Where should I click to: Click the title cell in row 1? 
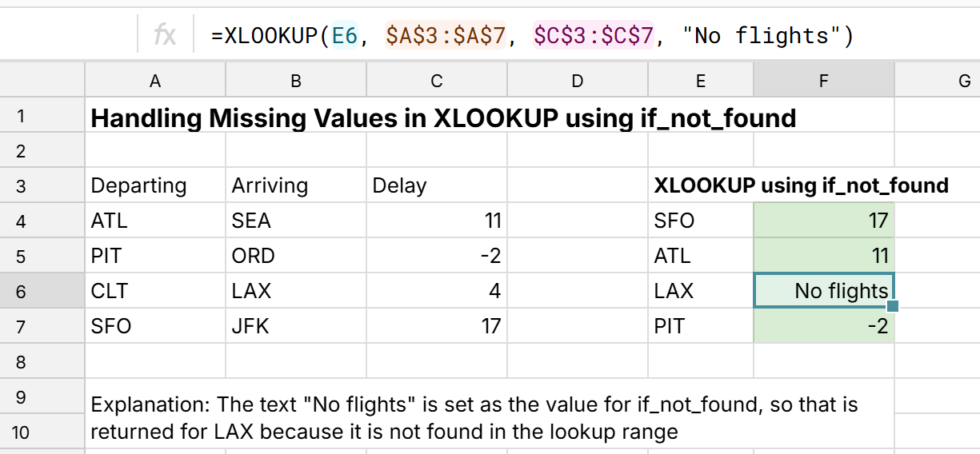click(x=443, y=118)
